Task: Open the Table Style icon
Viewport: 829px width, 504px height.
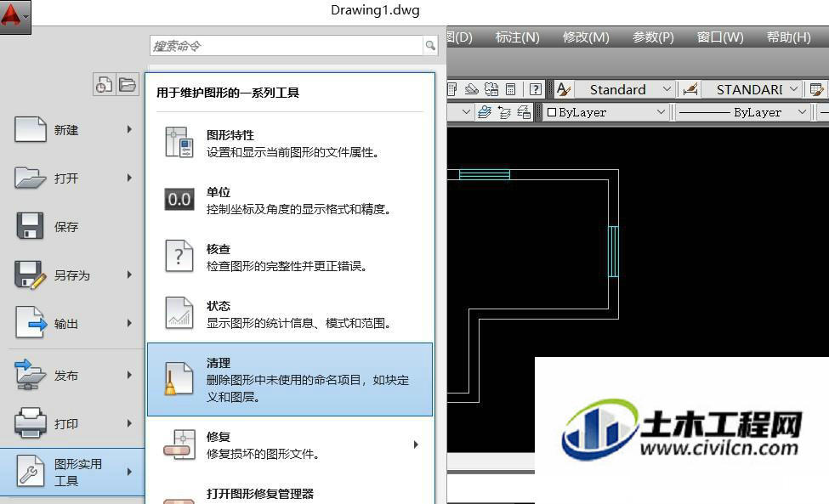Action: pos(817,89)
